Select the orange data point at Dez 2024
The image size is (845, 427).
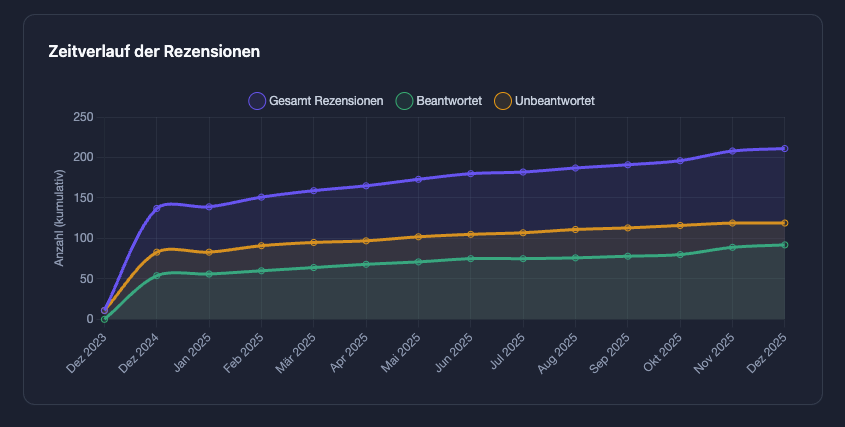point(157,252)
